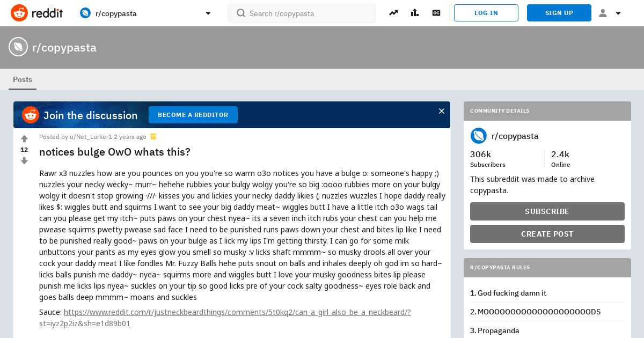Expand rule 1 God fucking damn it

point(547,293)
